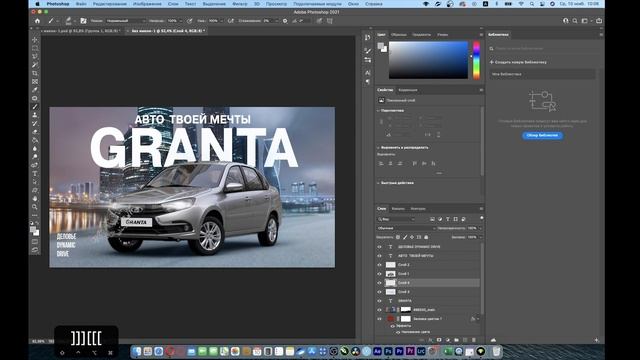Switch to the Коррекция tab

408,90
